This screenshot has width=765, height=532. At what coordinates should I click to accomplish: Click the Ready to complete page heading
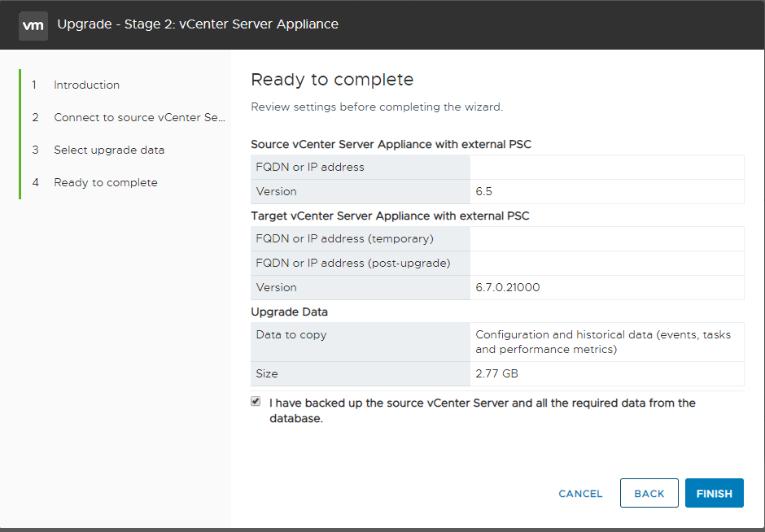pyautogui.click(x=332, y=79)
